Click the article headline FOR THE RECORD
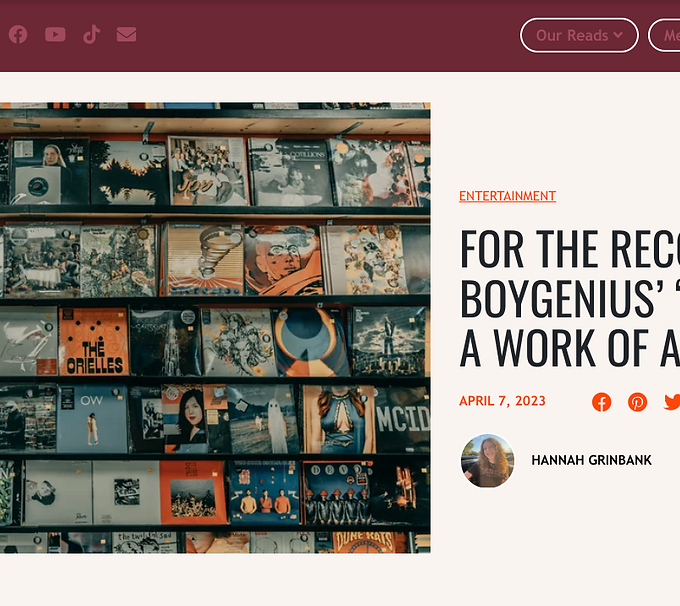The width and height of the screenshot is (680, 606). [x=570, y=298]
